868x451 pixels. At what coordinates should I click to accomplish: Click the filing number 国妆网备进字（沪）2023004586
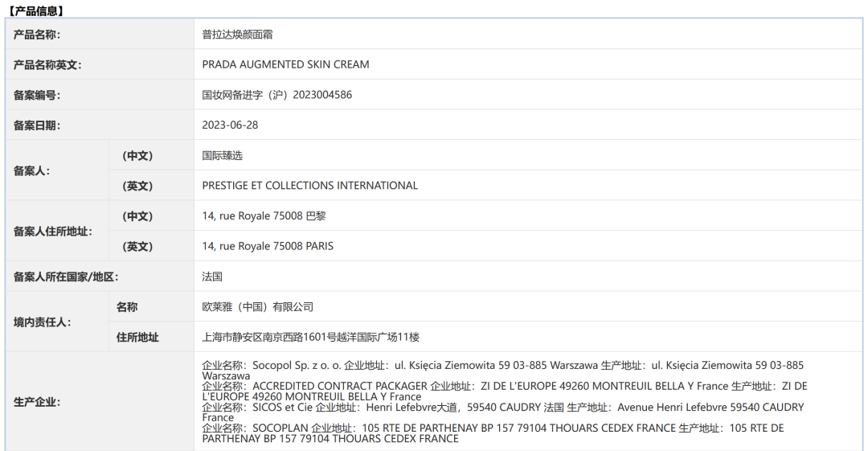click(276, 95)
